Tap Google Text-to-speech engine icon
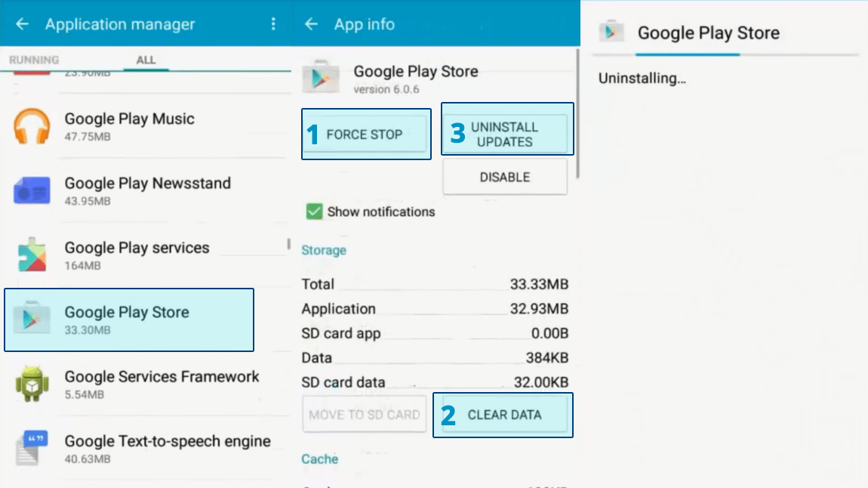Viewport: 868px width, 488px height. coord(32,447)
